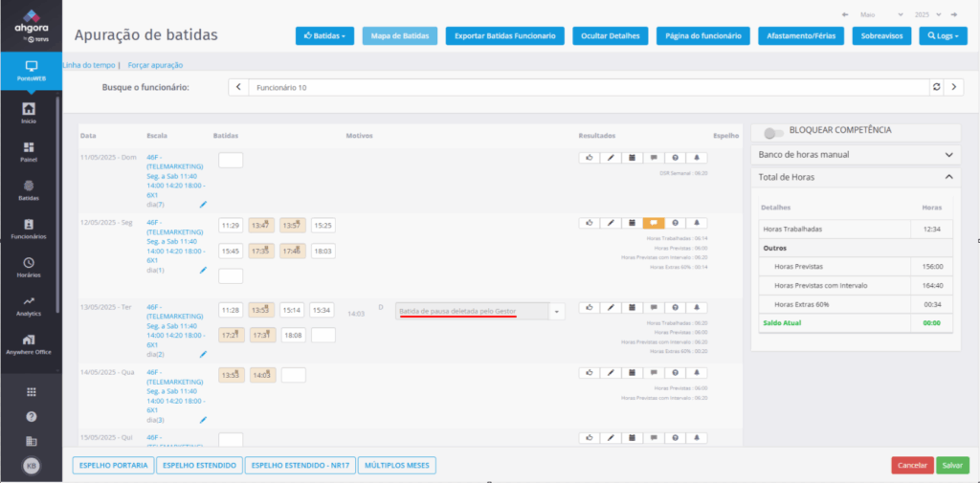The height and width of the screenshot is (483, 980).
Task: Click the refresh icon beside the employee field
Action: pyautogui.click(x=936, y=87)
